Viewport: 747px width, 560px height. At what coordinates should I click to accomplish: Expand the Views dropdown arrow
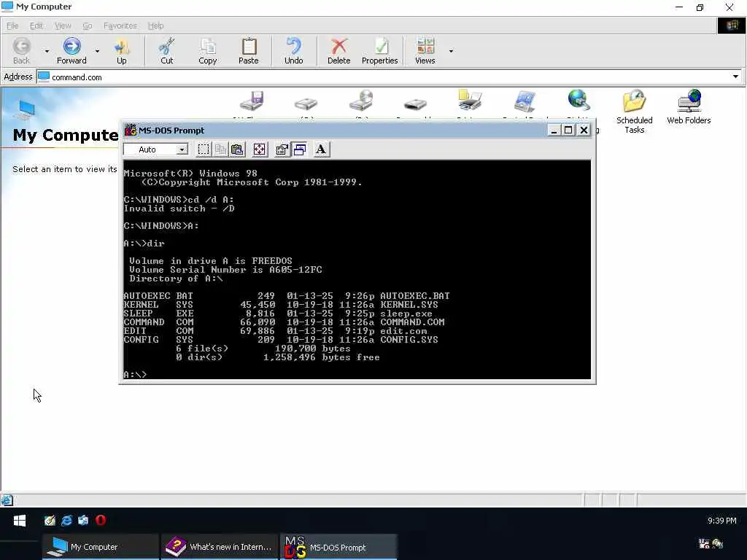coord(451,50)
